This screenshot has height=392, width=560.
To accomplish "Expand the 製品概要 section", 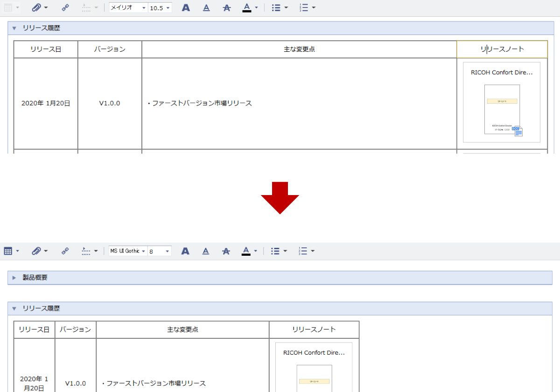I will pos(14,278).
